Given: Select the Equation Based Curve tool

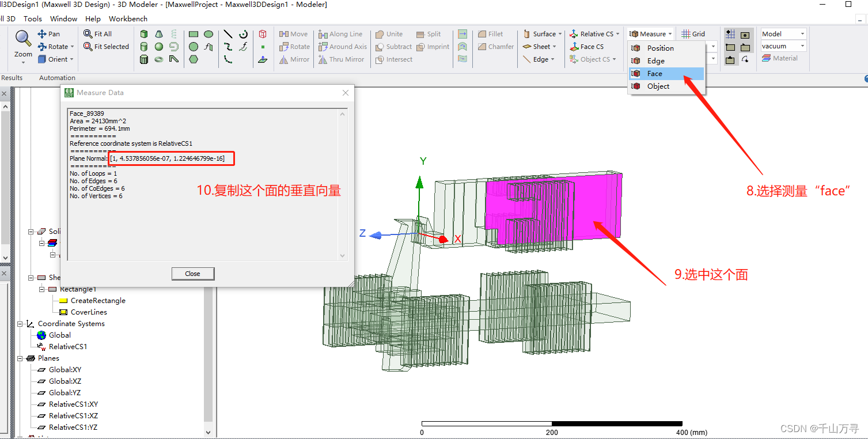Looking at the screenshot, I should (x=244, y=47).
